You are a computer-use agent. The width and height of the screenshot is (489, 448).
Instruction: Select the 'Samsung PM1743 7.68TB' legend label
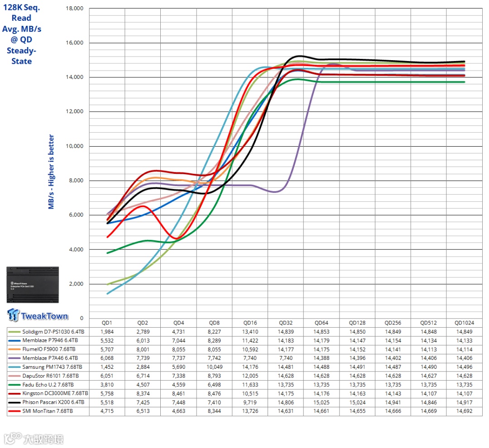(x=53, y=367)
